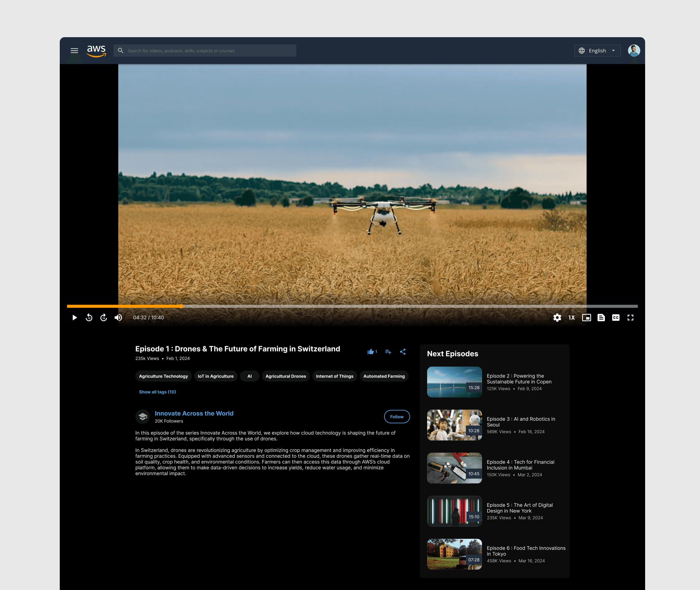Click the AWS logo

[96, 51]
